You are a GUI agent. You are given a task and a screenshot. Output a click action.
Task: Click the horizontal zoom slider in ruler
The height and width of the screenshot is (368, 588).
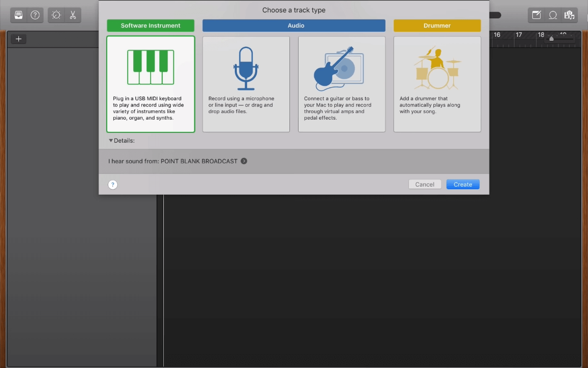pyautogui.click(x=551, y=39)
